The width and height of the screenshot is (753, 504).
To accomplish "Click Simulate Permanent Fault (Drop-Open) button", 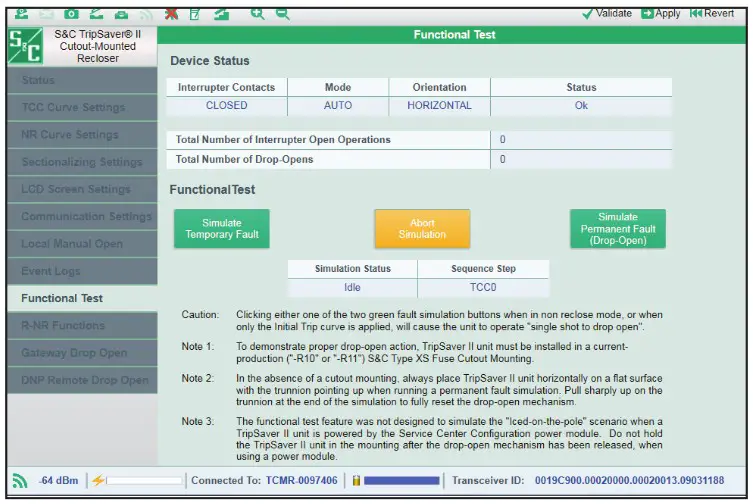I will (618, 229).
